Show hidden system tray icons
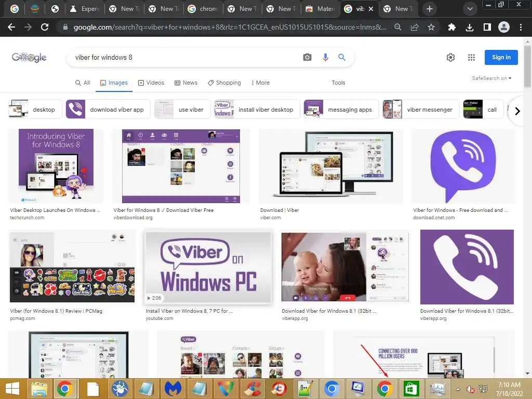The width and height of the screenshot is (532, 399). pyautogui.click(x=458, y=389)
